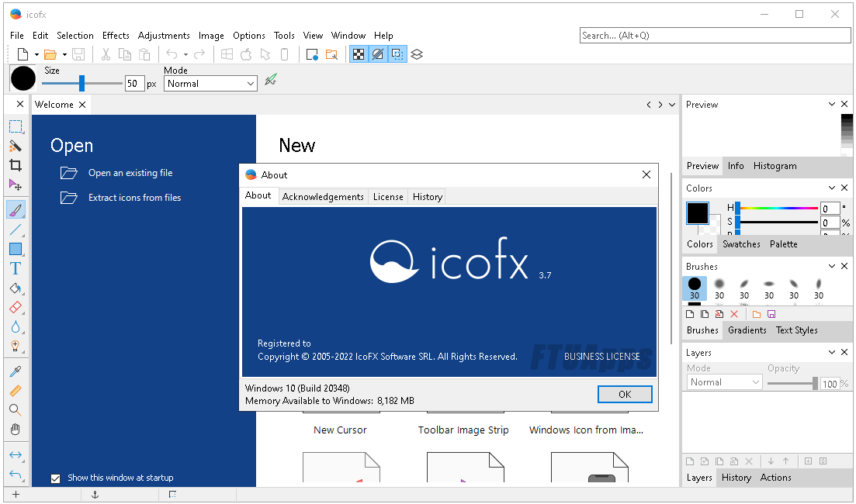
Task: Switch to the Actions tab
Action: [x=775, y=478]
